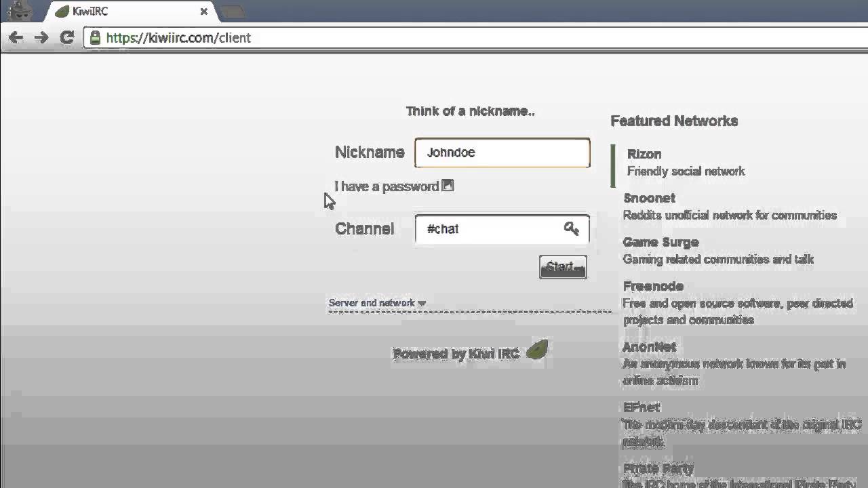Click the incognito spy icon at top left
Screen dimensions: 868x488
coord(20,11)
